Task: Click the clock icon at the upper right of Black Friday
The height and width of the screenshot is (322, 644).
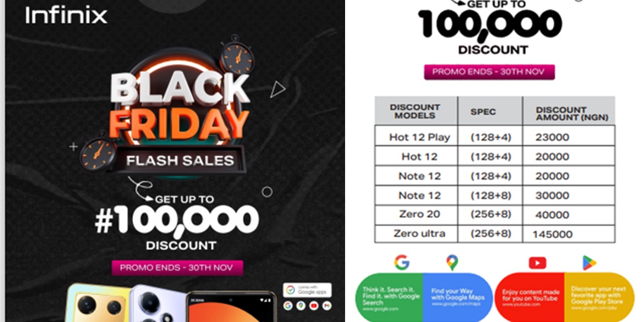Action: pyautogui.click(x=237, y=55)
